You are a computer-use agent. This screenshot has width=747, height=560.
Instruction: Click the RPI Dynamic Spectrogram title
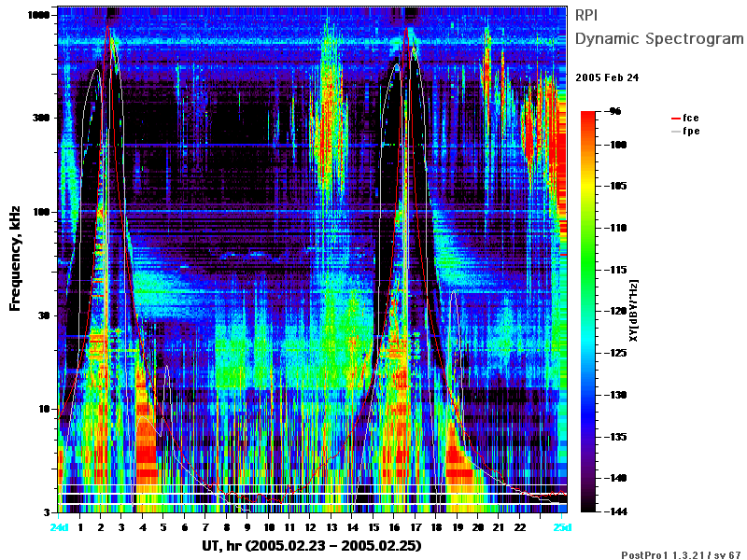point(659,27)
